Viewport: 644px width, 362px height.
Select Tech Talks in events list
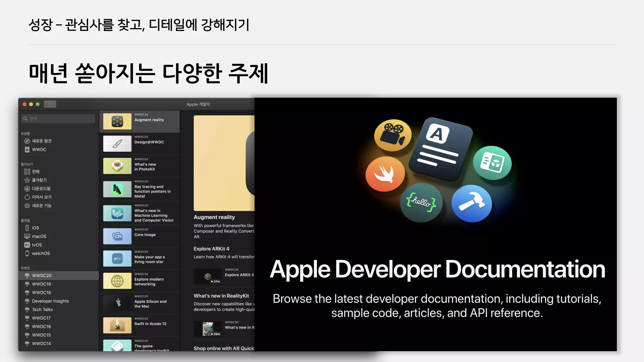point(42,310)
